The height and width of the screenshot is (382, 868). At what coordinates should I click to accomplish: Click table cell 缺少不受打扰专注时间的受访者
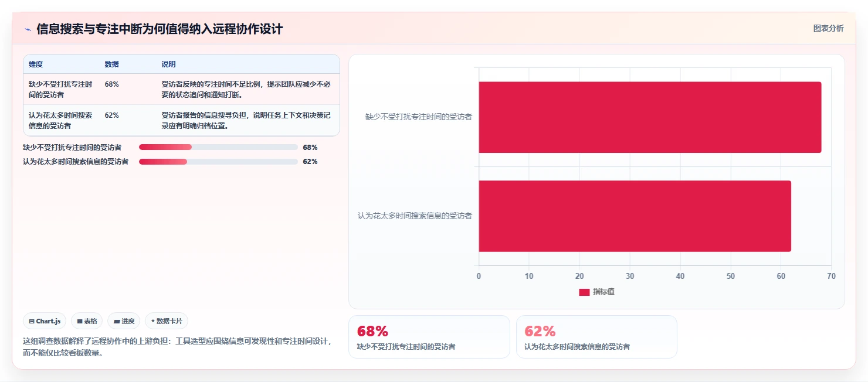(x=61, y=89)
